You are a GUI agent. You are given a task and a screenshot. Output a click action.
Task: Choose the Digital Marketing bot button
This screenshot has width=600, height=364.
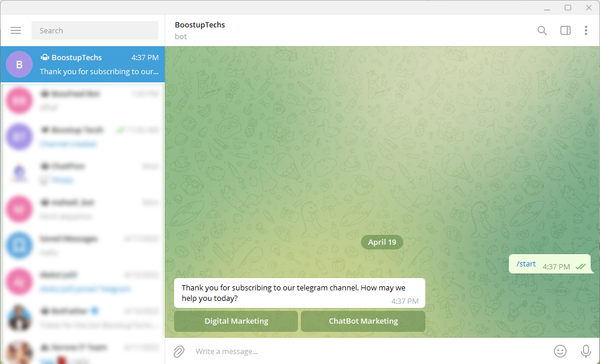(x=236, y=321)
